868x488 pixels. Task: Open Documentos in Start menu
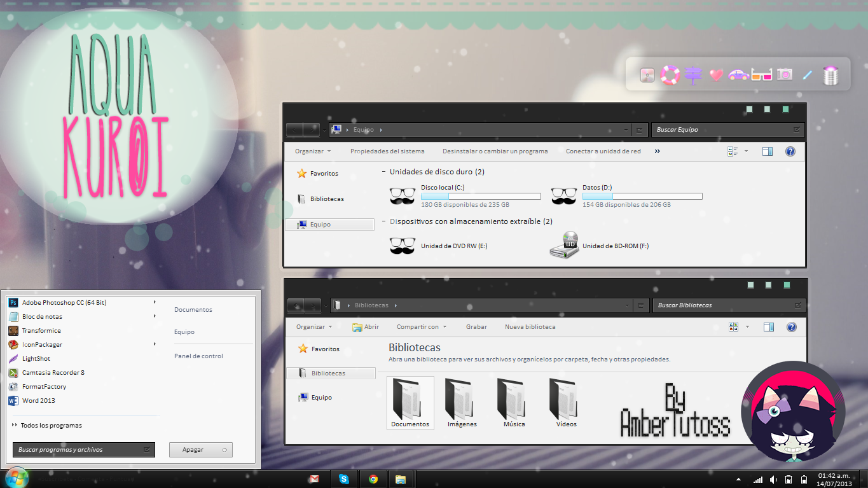[x=193, y=310]
